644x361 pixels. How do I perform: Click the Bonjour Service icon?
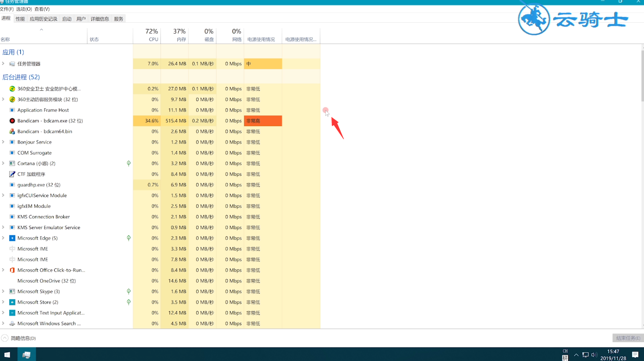coord(12,142)
